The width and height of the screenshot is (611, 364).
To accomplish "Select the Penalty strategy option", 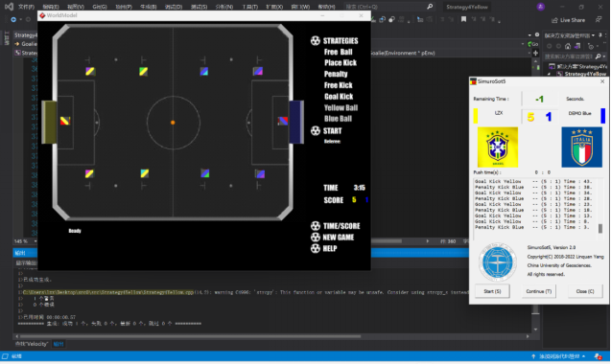I will [x=336, y=74].
